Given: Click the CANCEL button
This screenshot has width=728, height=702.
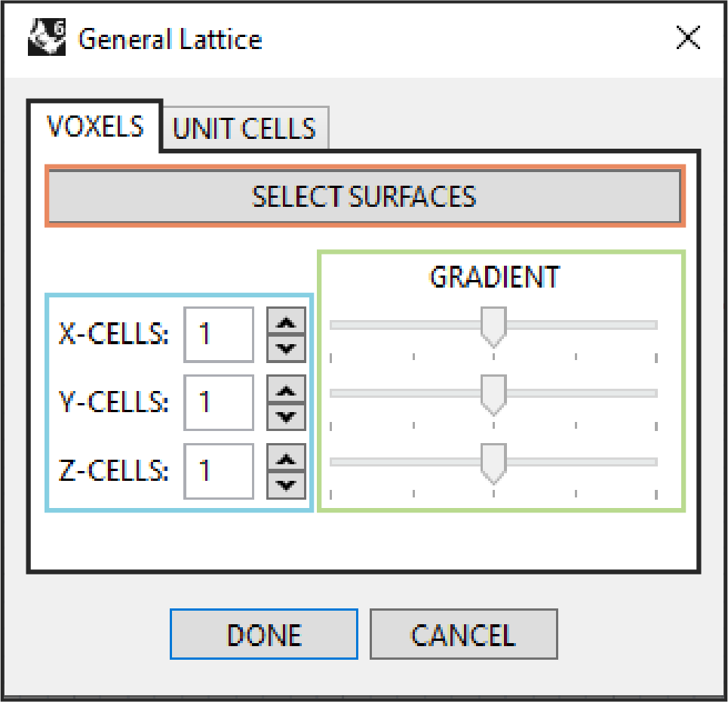Looking at the screenshot, I should pos(463,634).
